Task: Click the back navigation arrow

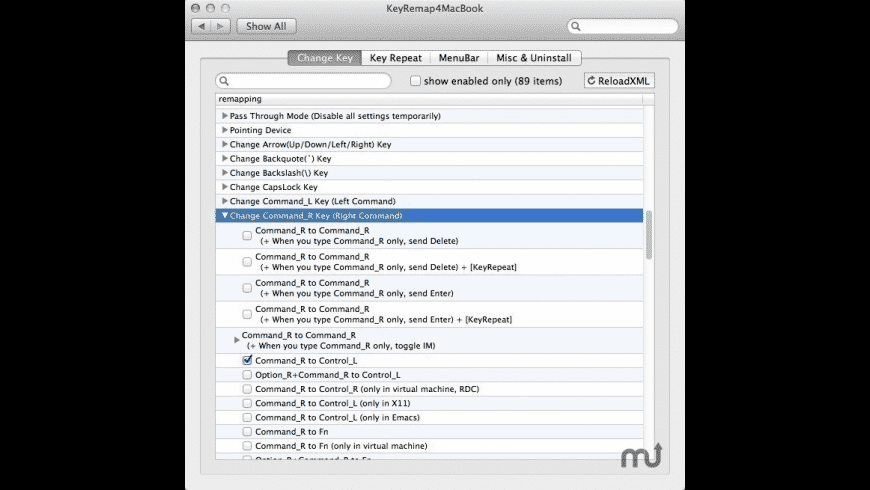Action: (x=200, y=26)
